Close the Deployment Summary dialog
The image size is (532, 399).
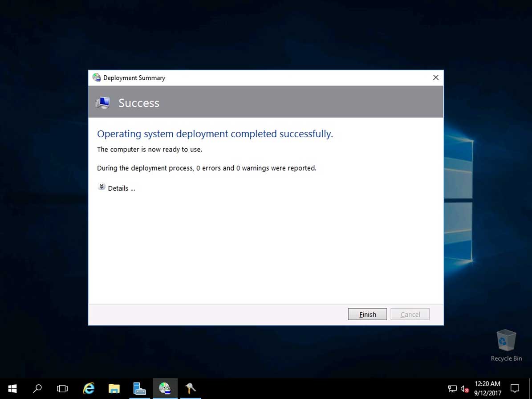click(436, 77)
